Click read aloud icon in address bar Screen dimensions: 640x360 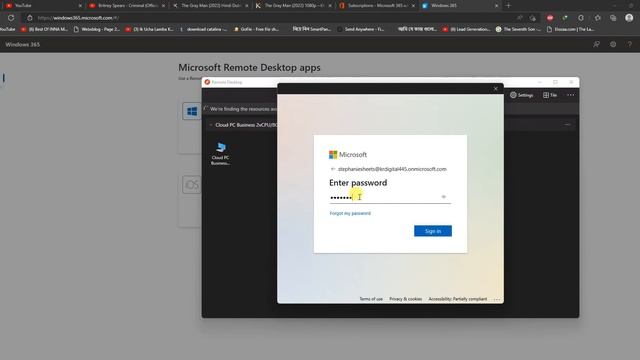click(519, 18)
